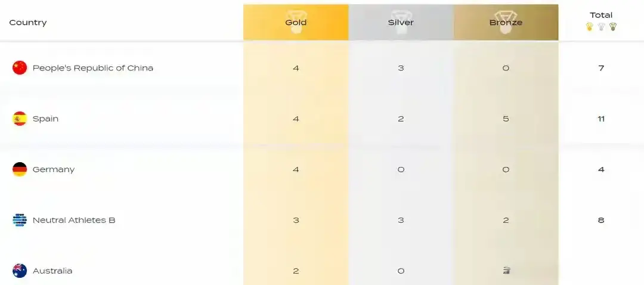Click the silver medal icon under Total
Image resolution: width=644 pixels, height=285 pixels.
[601, 27]
